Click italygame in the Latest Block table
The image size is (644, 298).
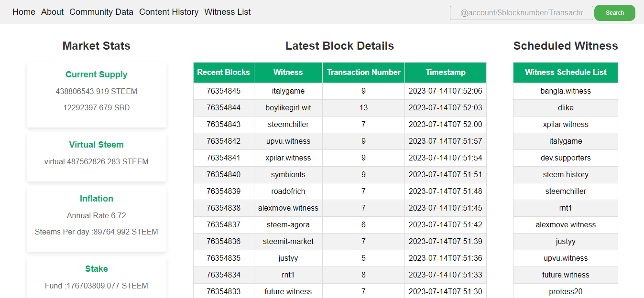(x=288, y=91)
